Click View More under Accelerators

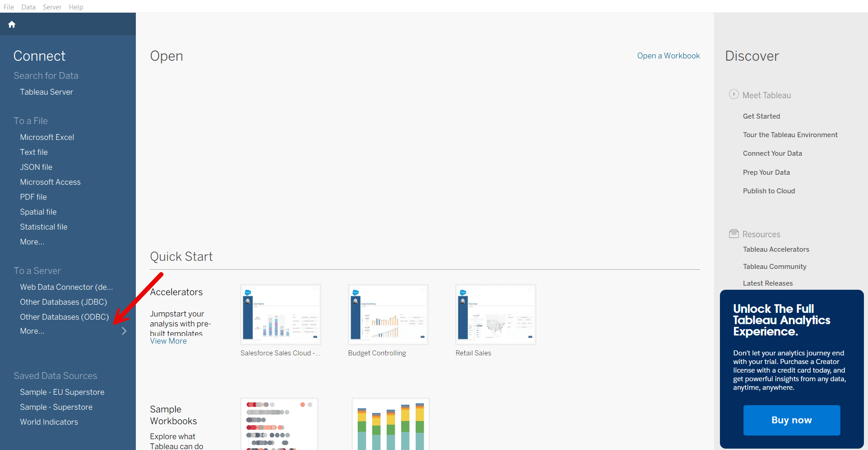pos(168,340)
